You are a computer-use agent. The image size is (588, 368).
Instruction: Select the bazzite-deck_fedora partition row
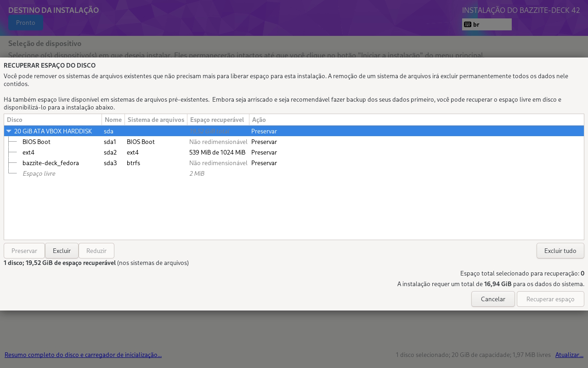(x=51, y=163)
